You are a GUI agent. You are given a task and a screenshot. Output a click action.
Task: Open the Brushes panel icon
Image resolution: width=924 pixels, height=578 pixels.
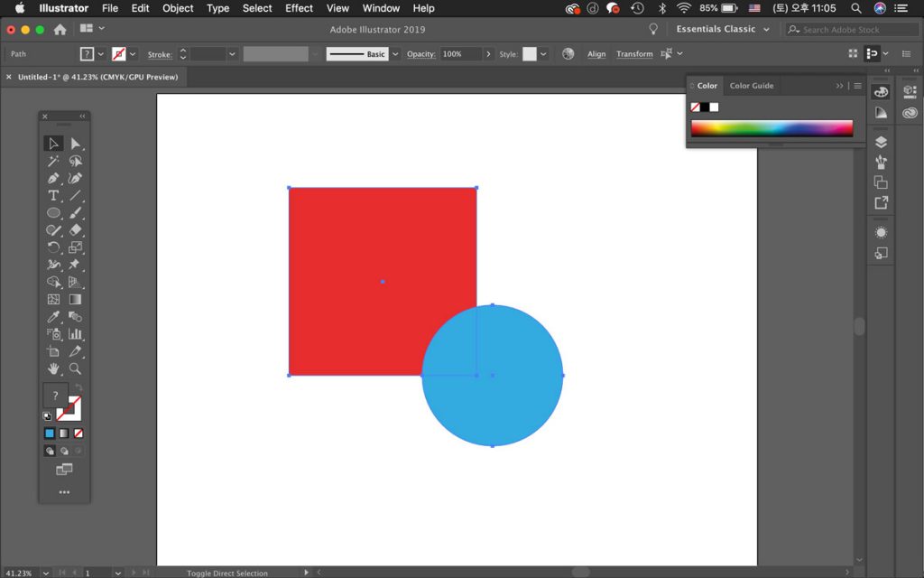click(x=881, y=163)
